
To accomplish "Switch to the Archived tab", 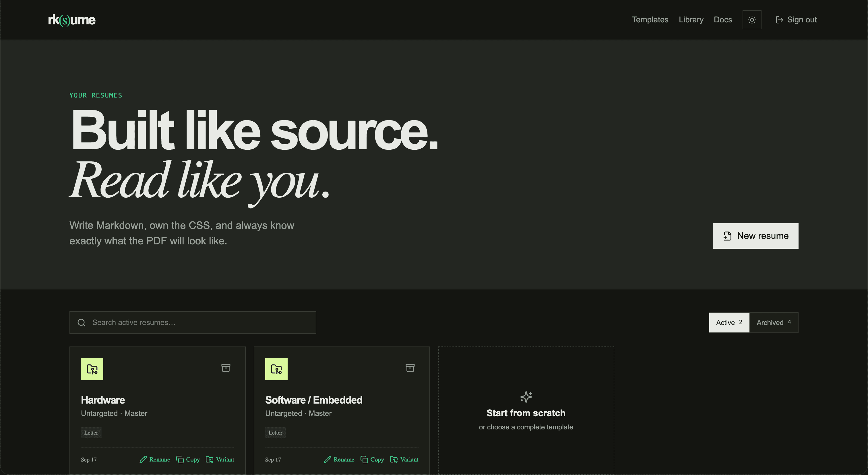I will click(x=774, y=322).
